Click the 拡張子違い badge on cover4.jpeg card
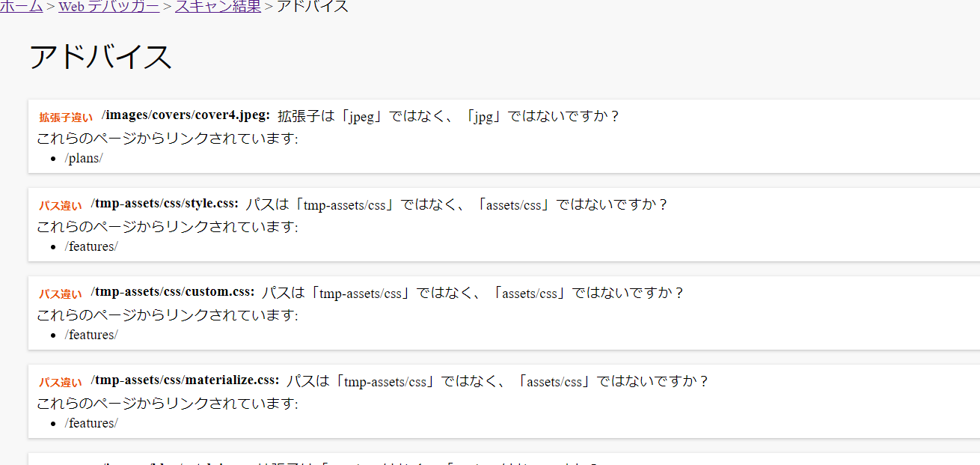 [x=66, y=118]
